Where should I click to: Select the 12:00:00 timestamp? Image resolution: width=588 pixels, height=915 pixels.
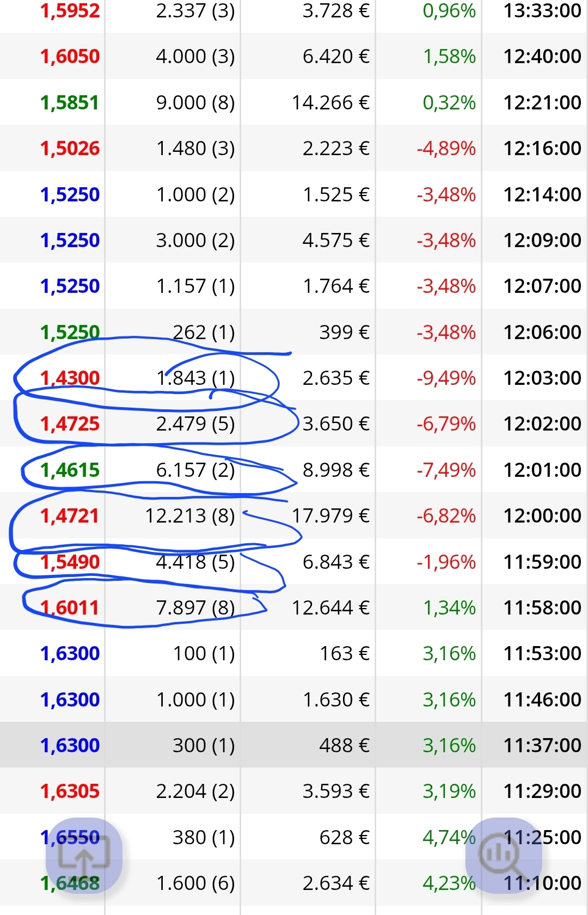pyautogui.click(x=542, y=515)
